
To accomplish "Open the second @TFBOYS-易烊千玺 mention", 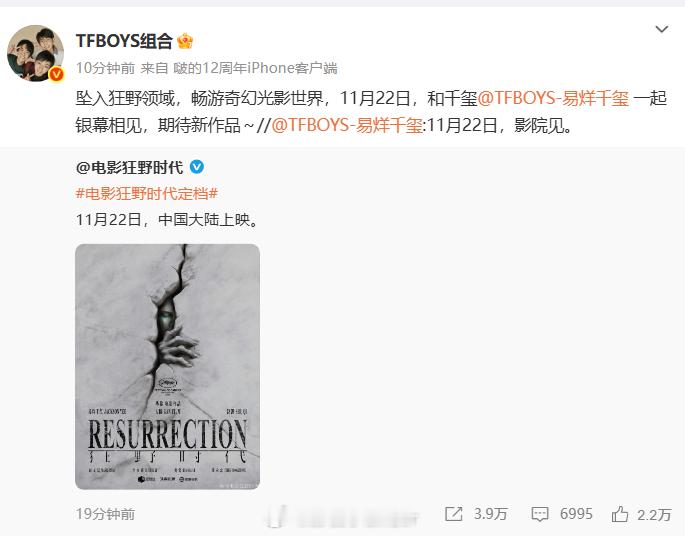I will pos(347,125).
